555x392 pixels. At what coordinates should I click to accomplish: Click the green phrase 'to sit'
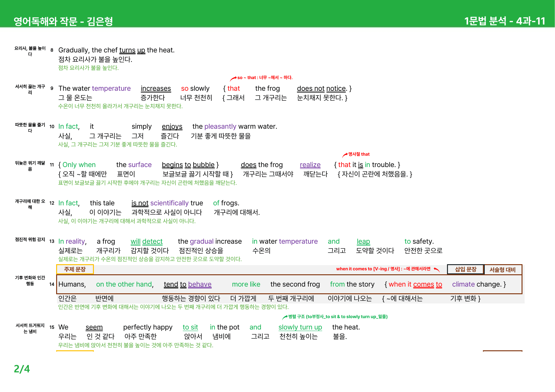click(x=190, y=327)
